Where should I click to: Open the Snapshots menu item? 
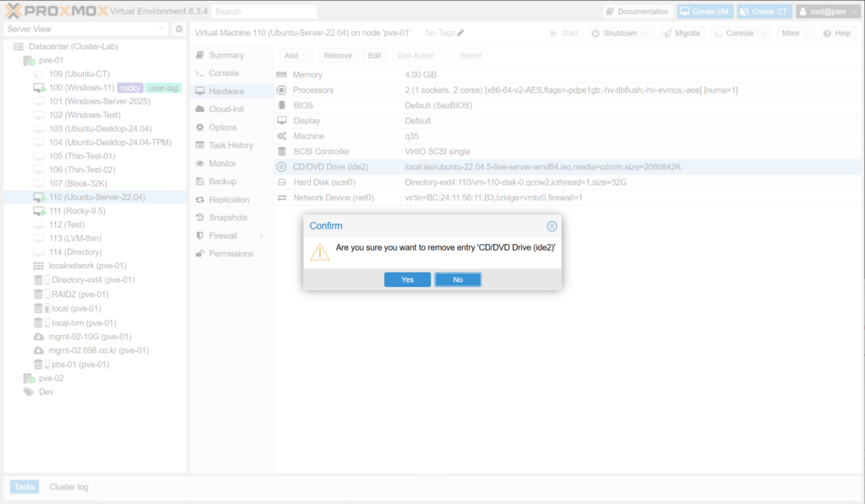click(227, 218)
